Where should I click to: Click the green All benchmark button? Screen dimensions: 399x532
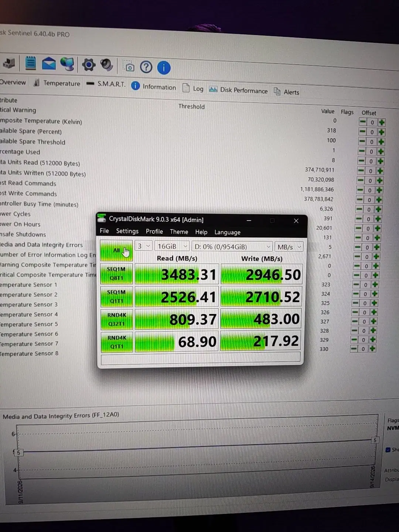pos(116,251)
